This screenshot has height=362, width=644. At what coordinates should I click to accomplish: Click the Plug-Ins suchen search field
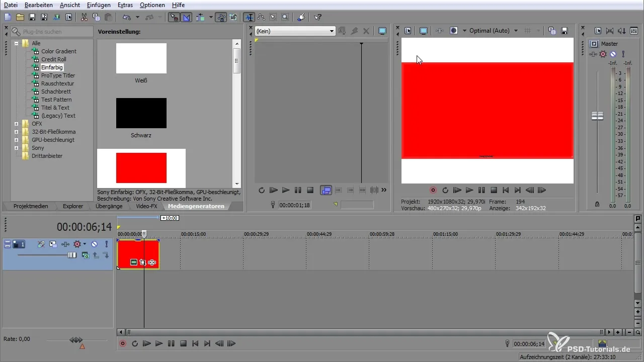[x=51, y=31]
